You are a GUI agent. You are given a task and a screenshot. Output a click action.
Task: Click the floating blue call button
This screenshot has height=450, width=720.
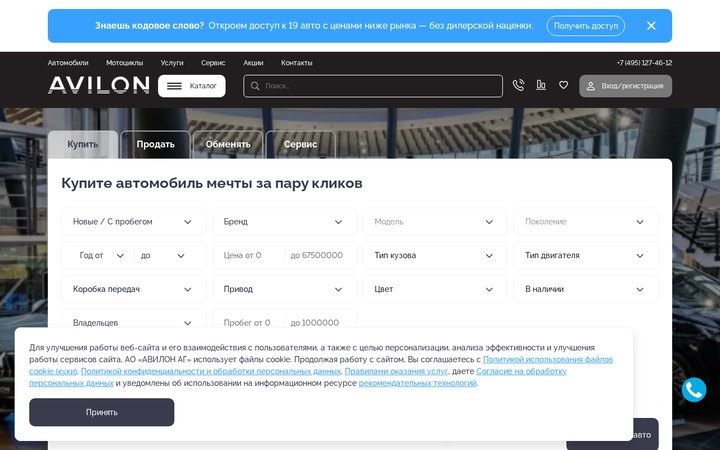(694, 390)
